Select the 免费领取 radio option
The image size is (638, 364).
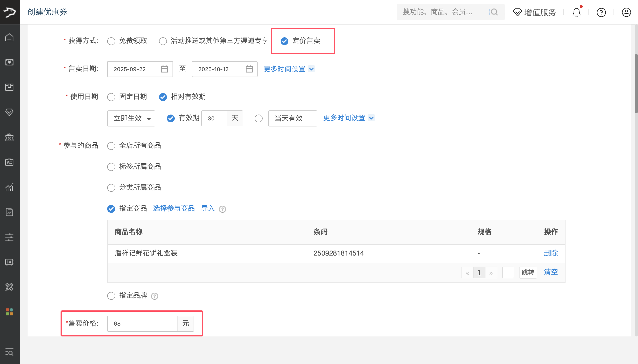tap(111, 41)
